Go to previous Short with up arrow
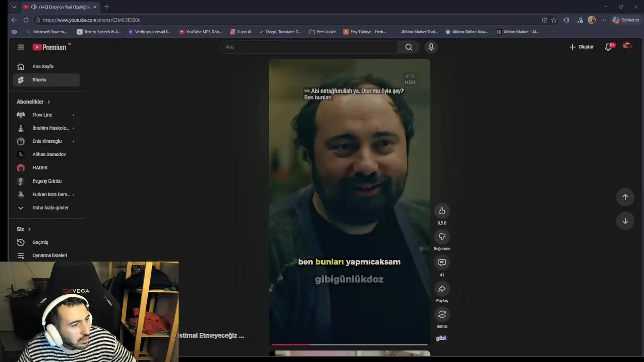The width and height of the screenshot is (644, 362). pos(625,197)
